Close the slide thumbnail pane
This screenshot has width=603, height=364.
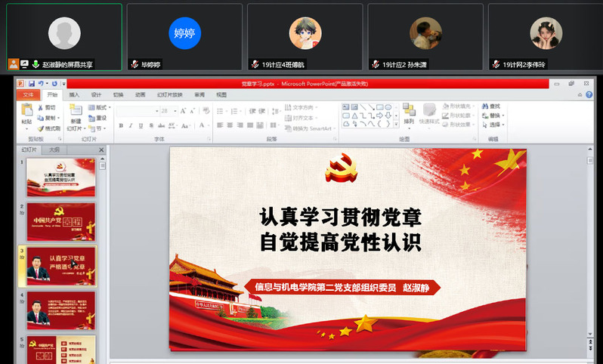tap(101, 150)
